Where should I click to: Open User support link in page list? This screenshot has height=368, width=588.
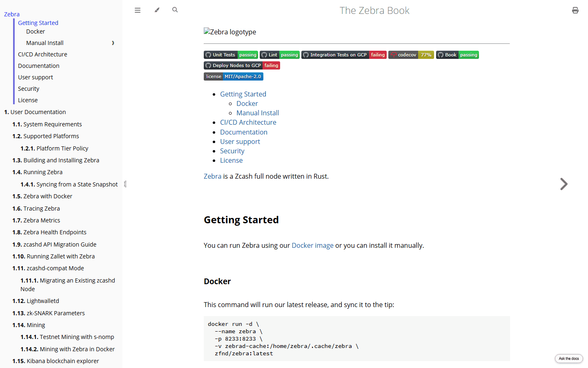(x=240, y=141)
